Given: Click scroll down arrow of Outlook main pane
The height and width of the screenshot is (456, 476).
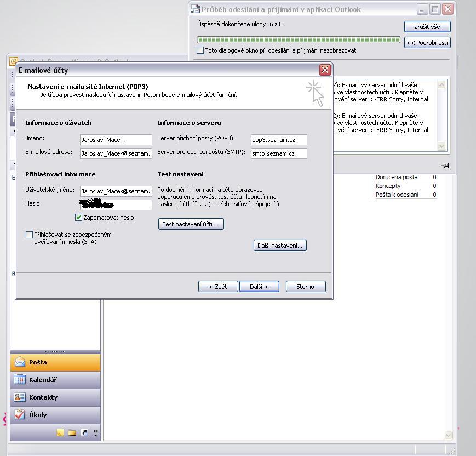Looking at the screenshot, I should tap(448, 435).
